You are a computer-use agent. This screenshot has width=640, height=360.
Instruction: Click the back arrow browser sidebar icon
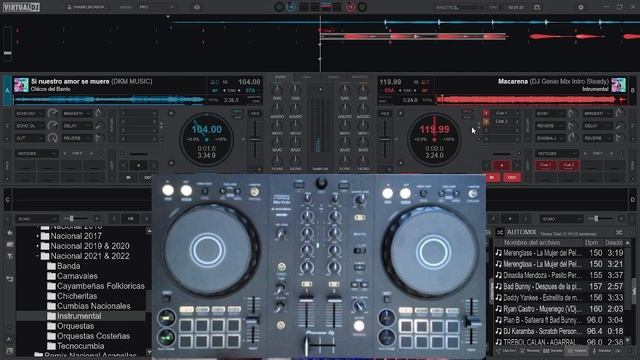point(9,279)
